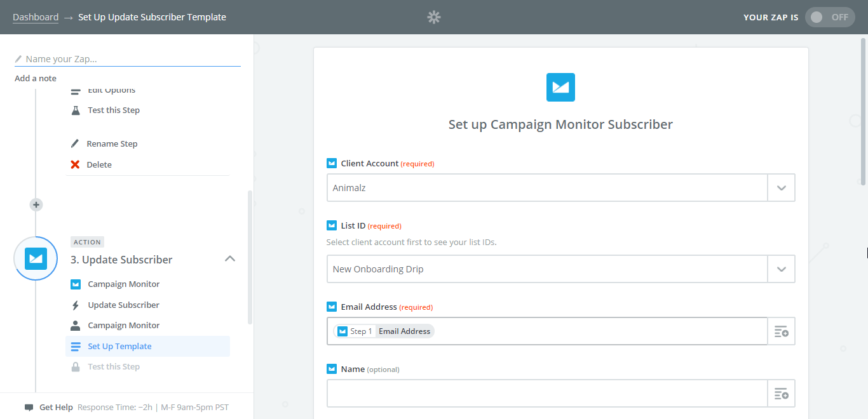Click the Response Time ~2h text
Screen dimensions: 868x419
(x=116, y=408)
